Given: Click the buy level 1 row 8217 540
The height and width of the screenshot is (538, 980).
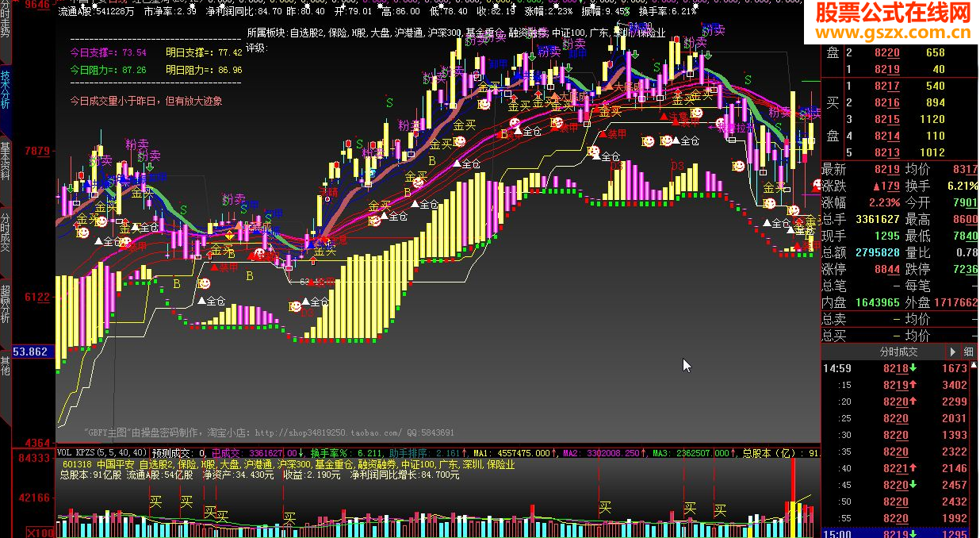Looking at the screenshot, I should click(899, 86).
